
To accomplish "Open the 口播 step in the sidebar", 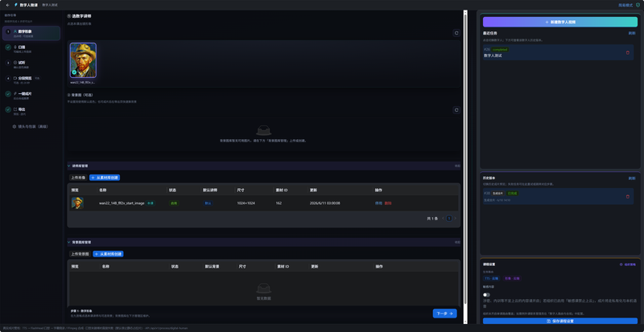I will [31, 49].
